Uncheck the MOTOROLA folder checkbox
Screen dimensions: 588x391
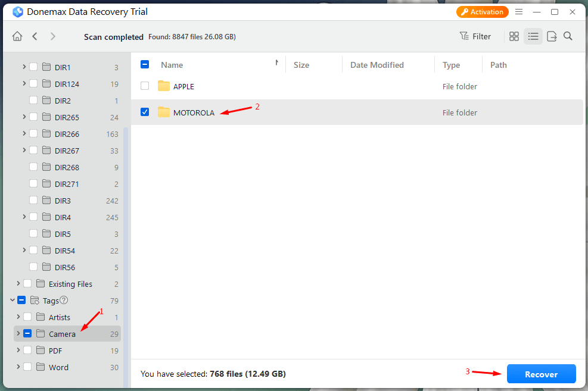coord(145,112)
